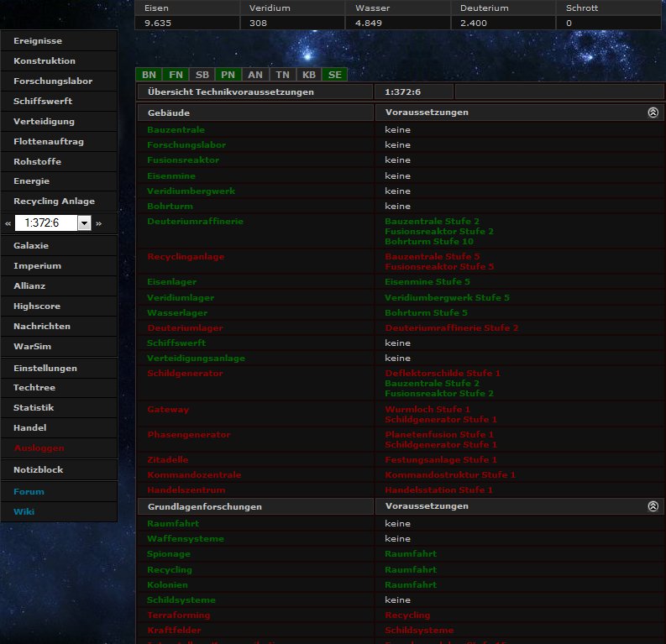Click Eisenlager building entry
The height and width of the screenshot is (644, 666).
171,282
